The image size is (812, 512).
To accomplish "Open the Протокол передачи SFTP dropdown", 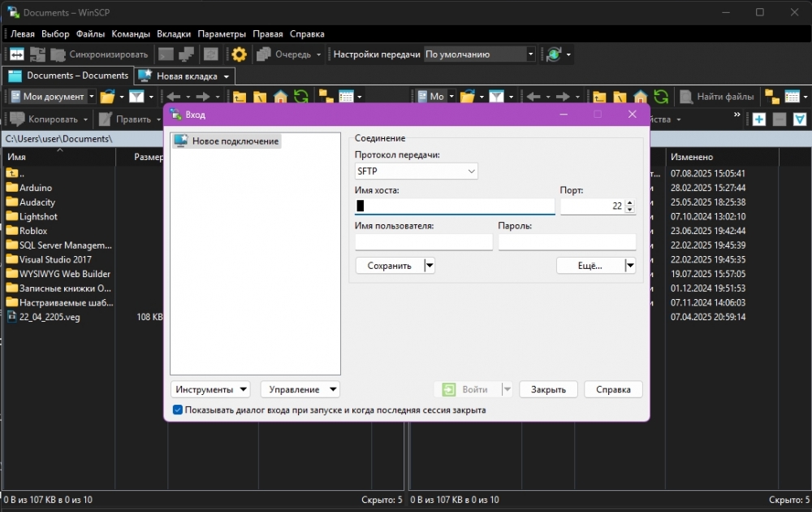I will (x=416, y=171).
